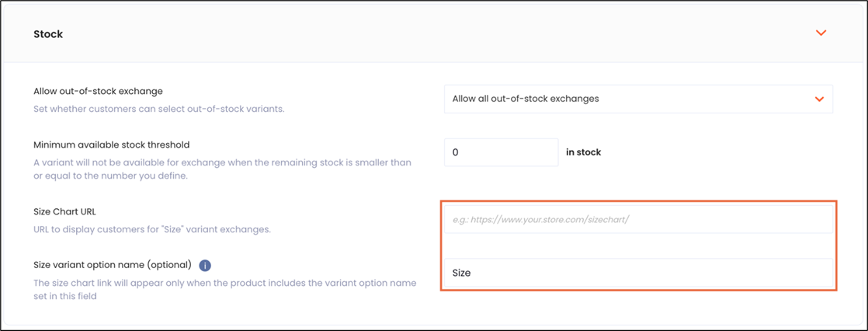Viewport: 868px width, 331px height.
Task: Click the size chart URL helper text
Action: click(x=151, y=229)
